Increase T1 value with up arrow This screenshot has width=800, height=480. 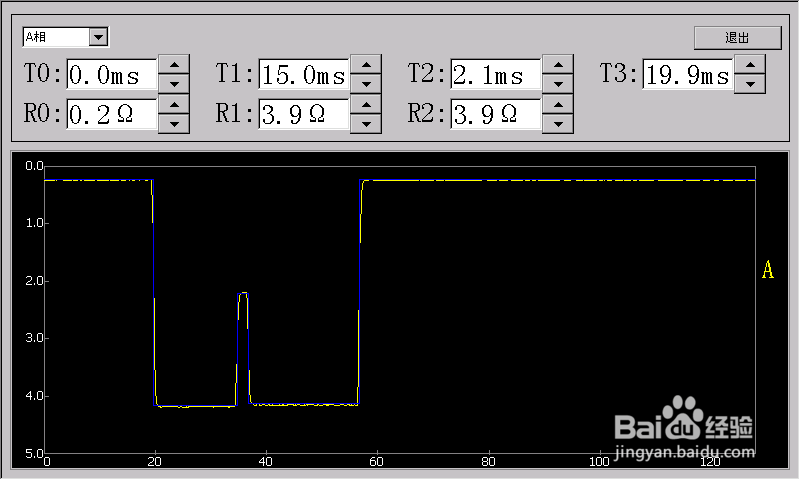(x=366, y=65)
